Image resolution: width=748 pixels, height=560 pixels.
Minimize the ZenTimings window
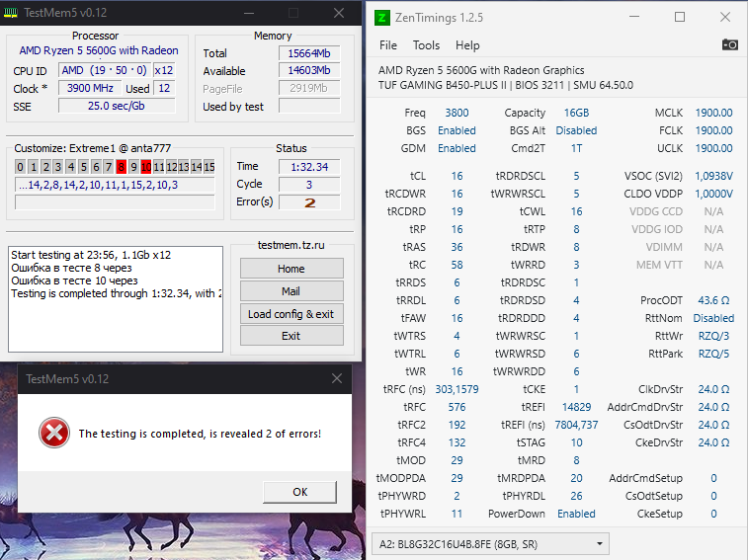(634, 17)
